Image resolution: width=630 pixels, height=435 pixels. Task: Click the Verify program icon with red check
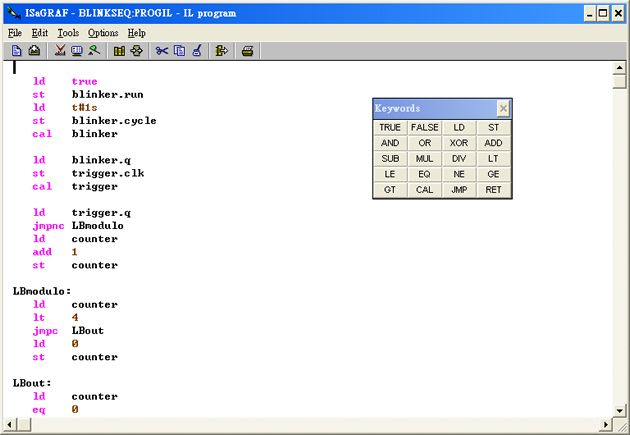[x=60, y=50]
